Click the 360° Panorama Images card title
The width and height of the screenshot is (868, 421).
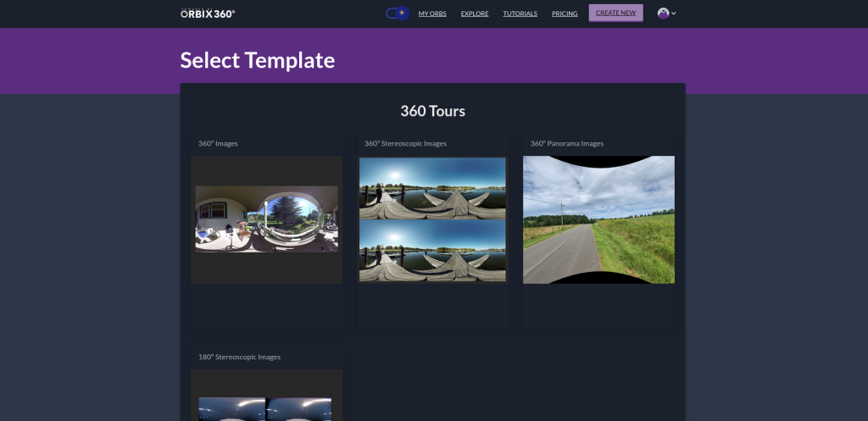(567, 144)
